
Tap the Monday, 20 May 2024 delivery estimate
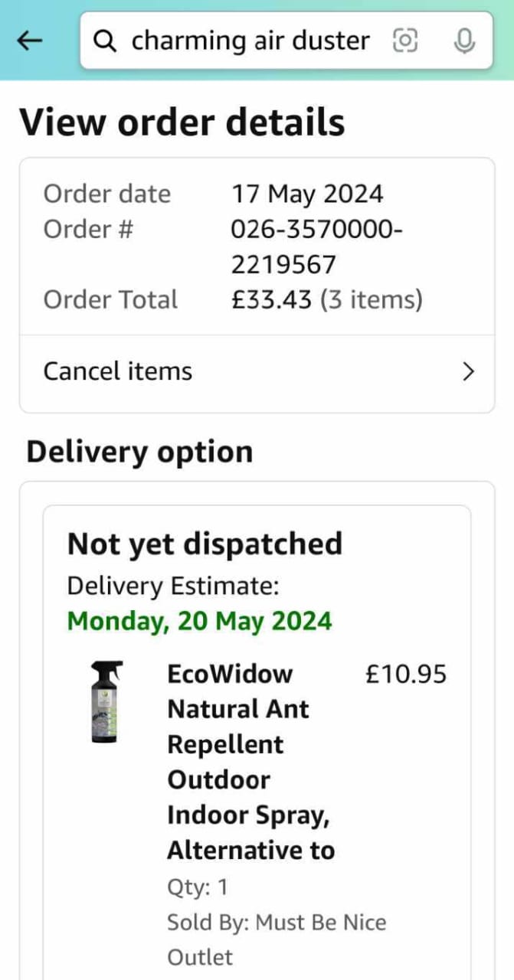[200, 621]
